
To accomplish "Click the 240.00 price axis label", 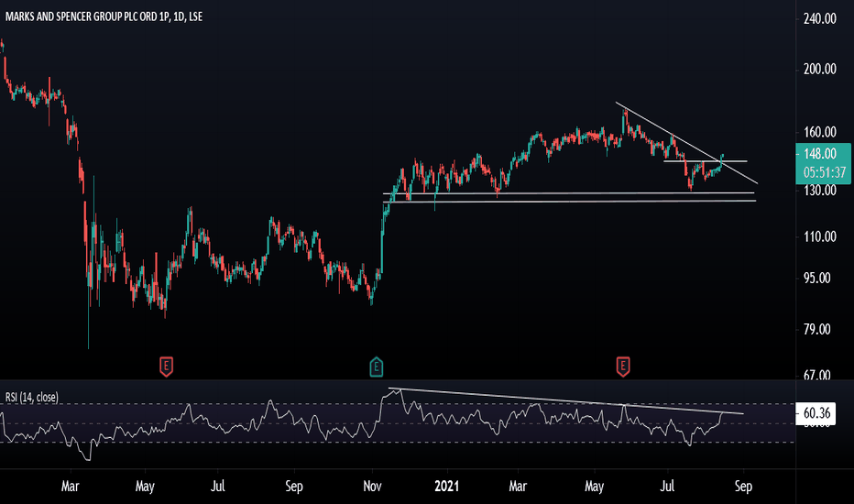I will coord(820,18).
